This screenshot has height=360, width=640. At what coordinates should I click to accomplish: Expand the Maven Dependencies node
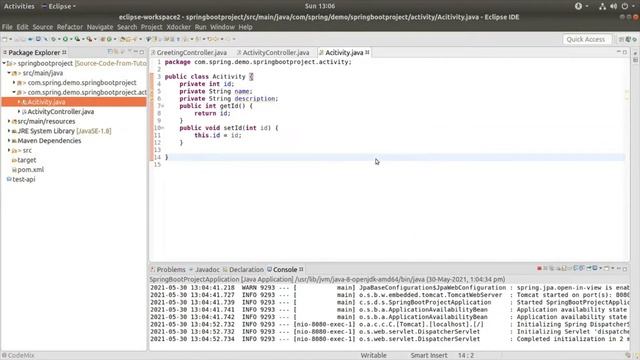[x=9, y=141]
